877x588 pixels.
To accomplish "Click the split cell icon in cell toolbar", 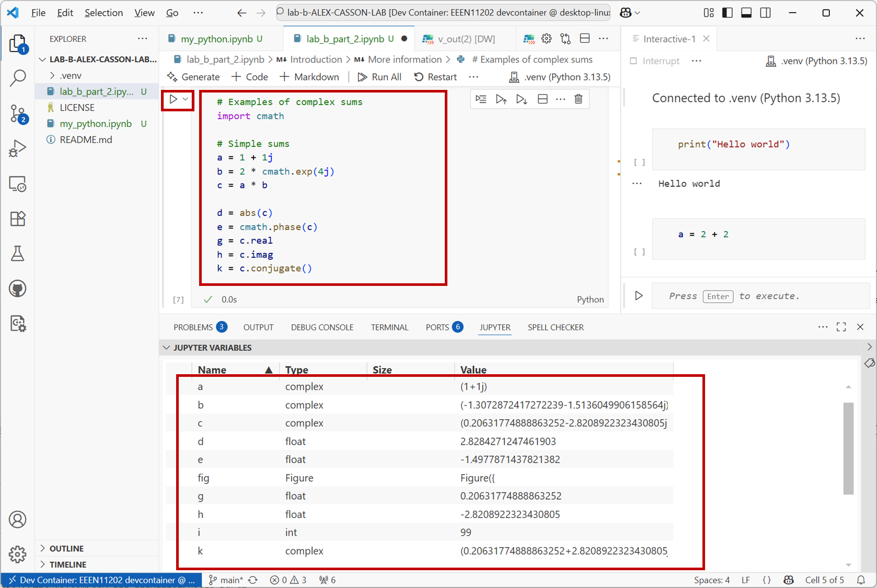I will click(543, 99).
